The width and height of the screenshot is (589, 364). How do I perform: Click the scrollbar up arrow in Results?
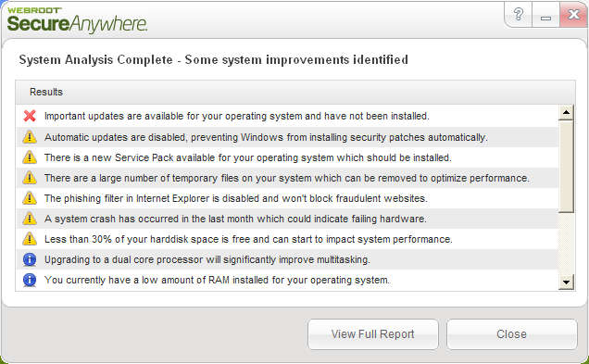pos(566,112)
